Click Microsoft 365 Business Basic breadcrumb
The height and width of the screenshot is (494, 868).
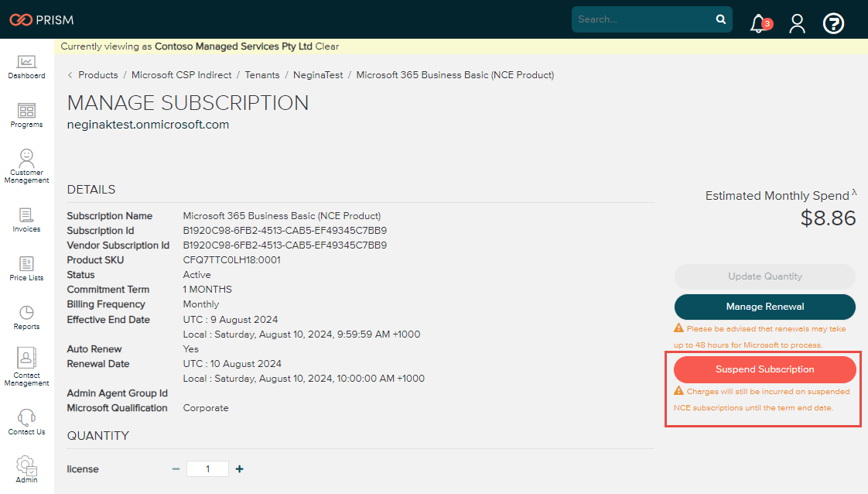(x=455, y=75)
